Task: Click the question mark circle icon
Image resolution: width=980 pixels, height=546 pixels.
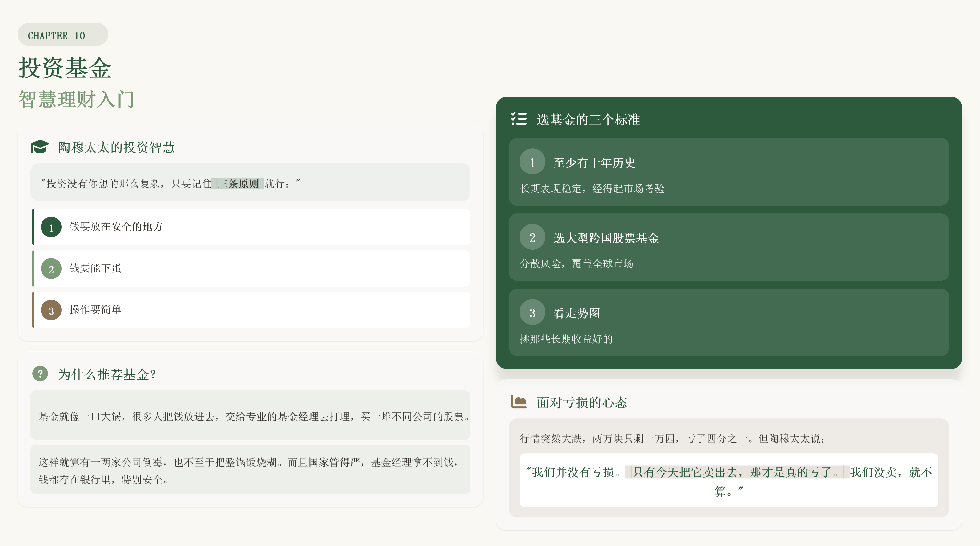Action: [x=40, y=374]
